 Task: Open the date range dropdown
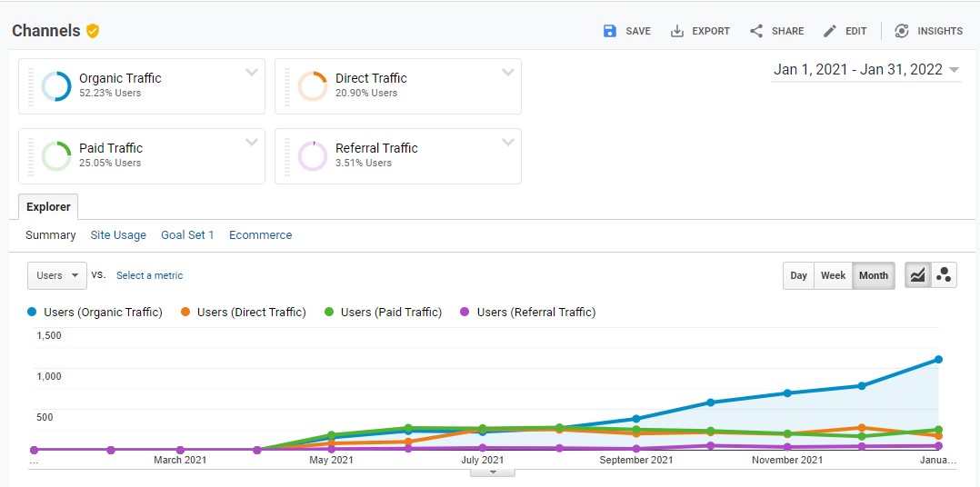click(x=954, y=70)
